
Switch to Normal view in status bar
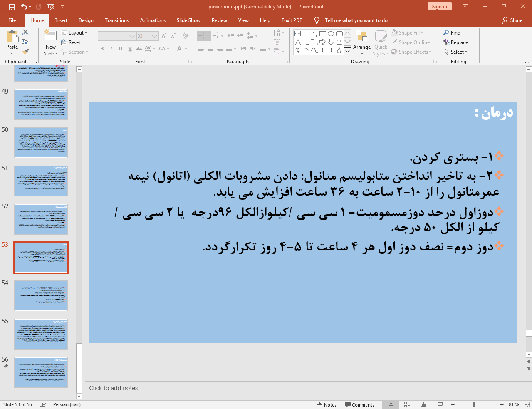391,404
